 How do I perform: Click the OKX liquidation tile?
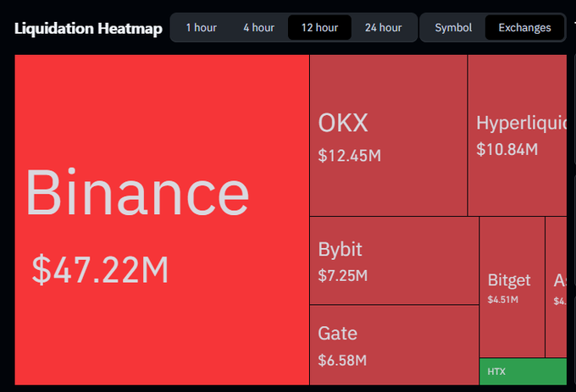pos(388,135)
